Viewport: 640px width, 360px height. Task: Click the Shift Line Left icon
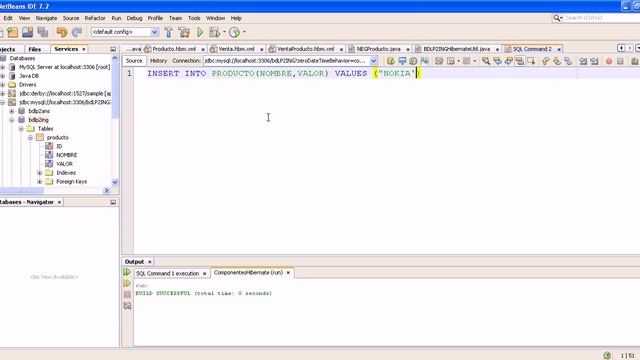583,61
